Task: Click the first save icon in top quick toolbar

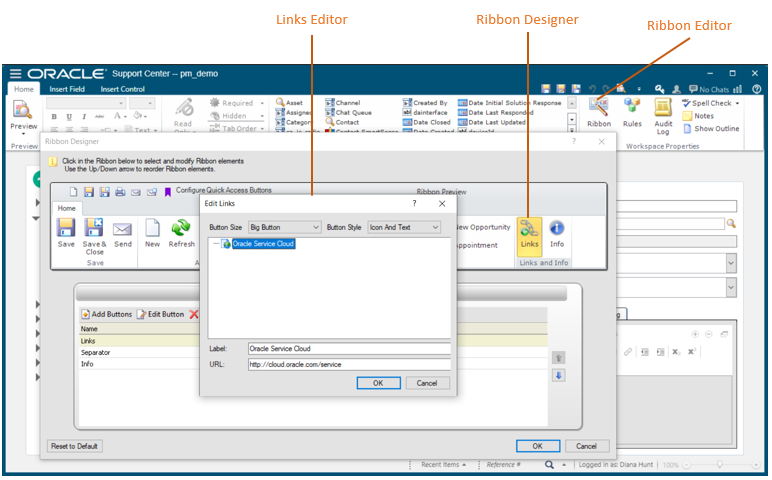Action: pyautogui.click(x=546, y=89)
